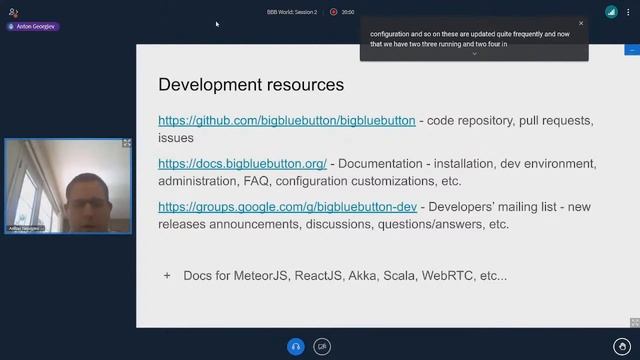Select Anton Georgiev's webcam video

click(68, 186)
